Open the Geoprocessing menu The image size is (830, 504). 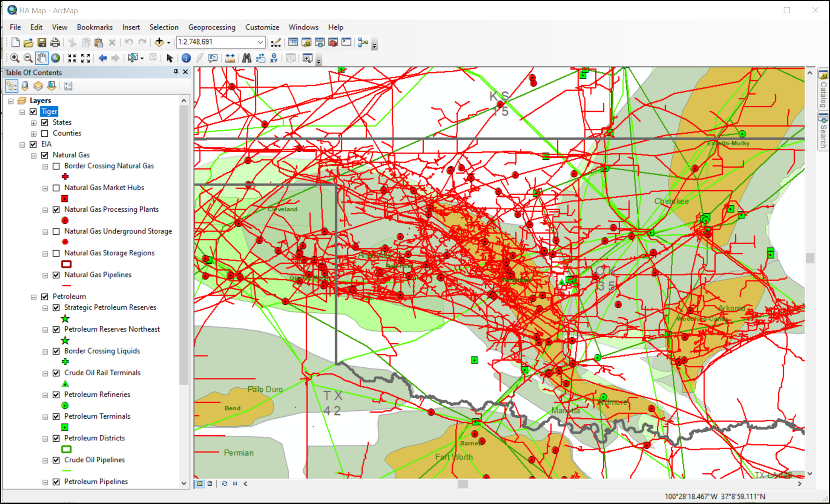point(212,27)
